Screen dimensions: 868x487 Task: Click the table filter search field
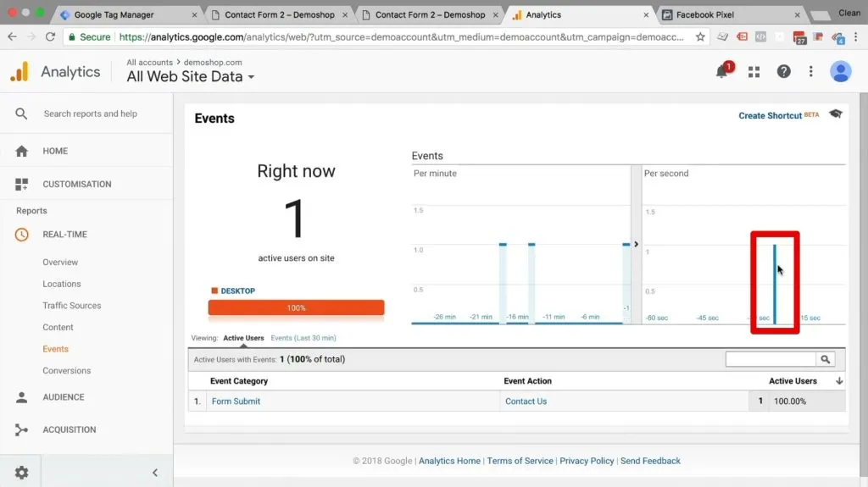click(x=771, y=359)
